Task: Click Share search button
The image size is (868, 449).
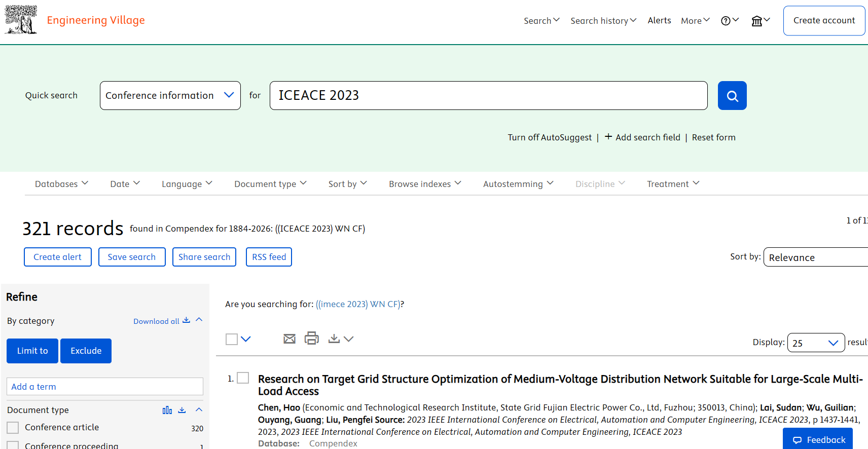Action: pyautogui.click(x=204, y=257)
